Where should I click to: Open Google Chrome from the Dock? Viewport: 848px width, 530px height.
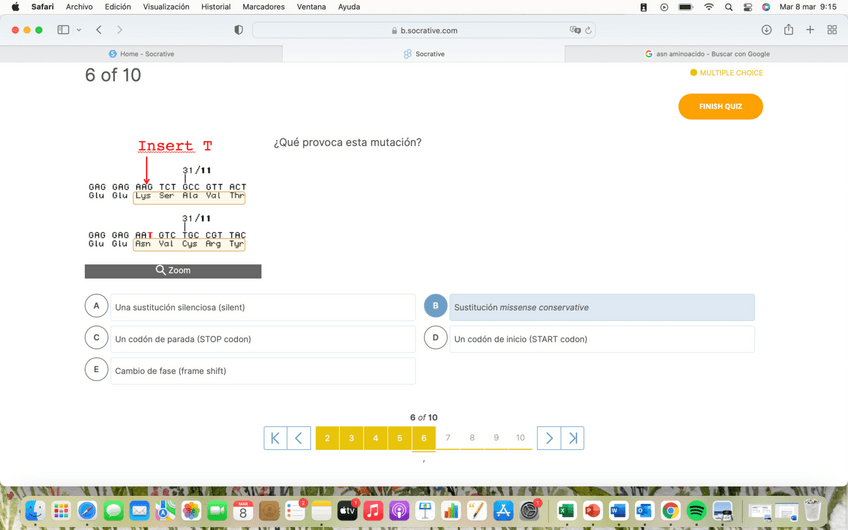[x=671, y=511]
